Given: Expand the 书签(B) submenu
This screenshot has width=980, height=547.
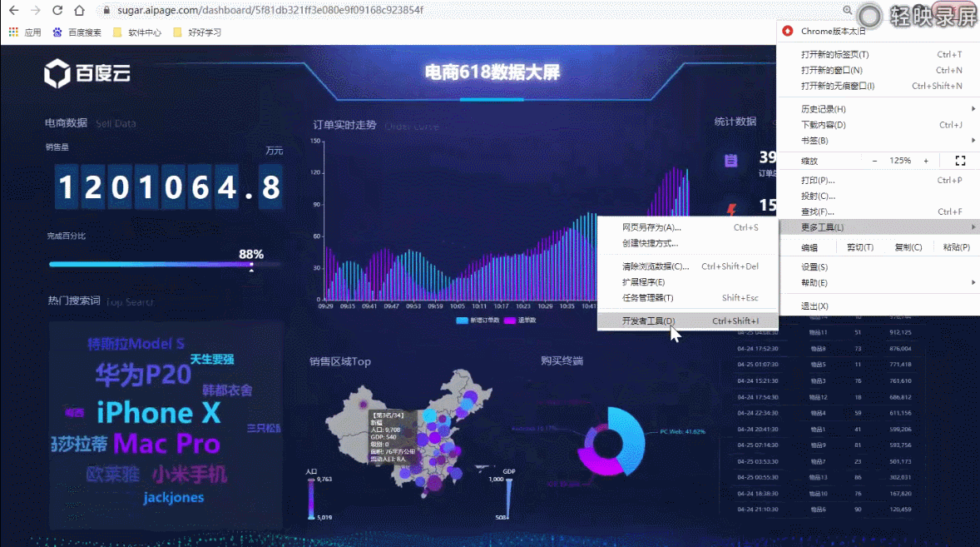Looking at the screenshot, I should pyautogui.click(x=879, y=141).
